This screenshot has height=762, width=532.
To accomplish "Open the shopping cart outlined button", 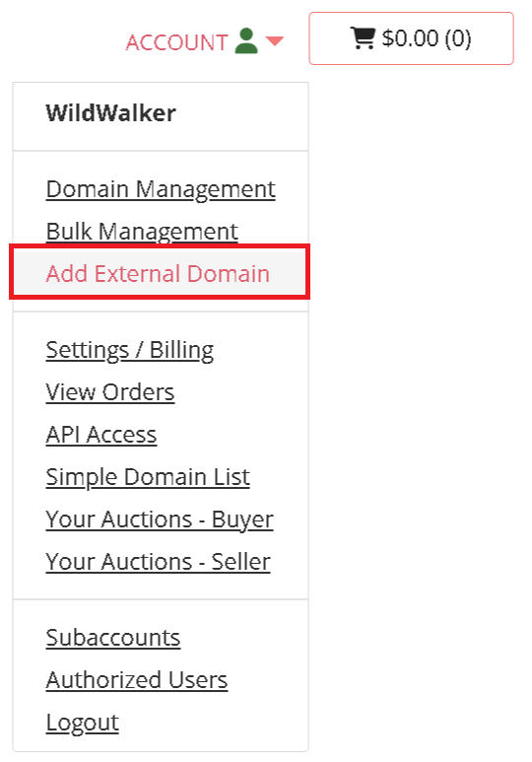I will [x=411, y=38].
